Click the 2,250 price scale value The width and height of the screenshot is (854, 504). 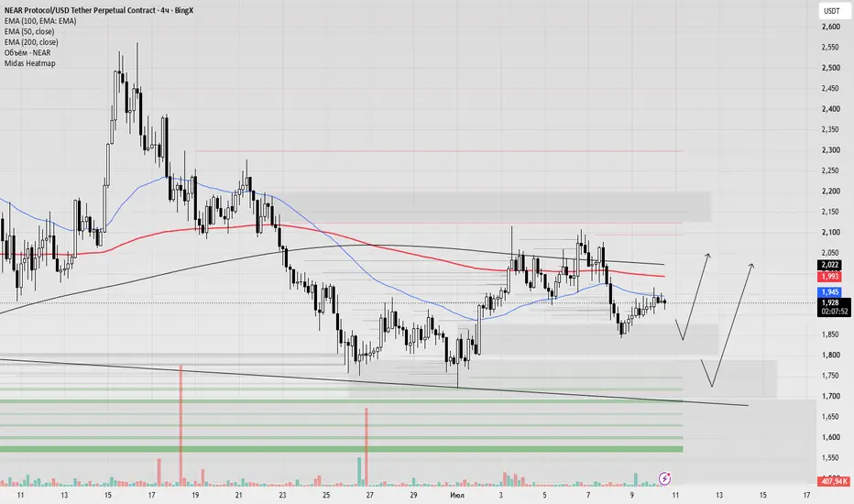[830, 170]
